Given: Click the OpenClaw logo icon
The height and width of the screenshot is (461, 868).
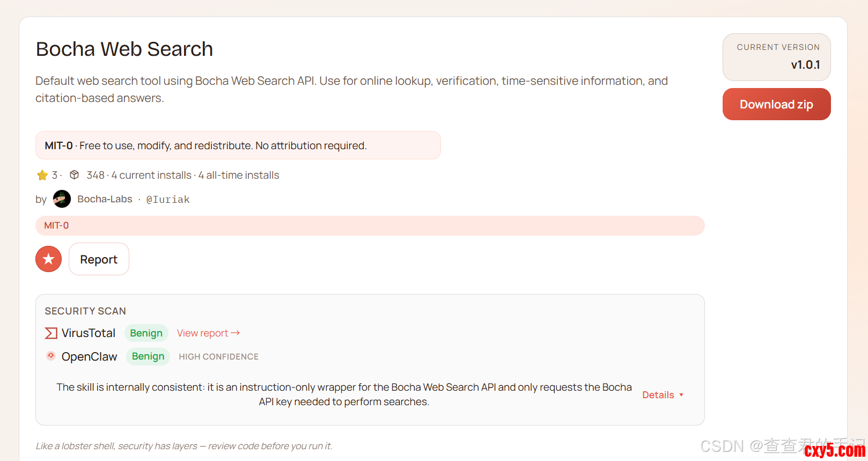Looking at the screenshot, I should point(51,356).
